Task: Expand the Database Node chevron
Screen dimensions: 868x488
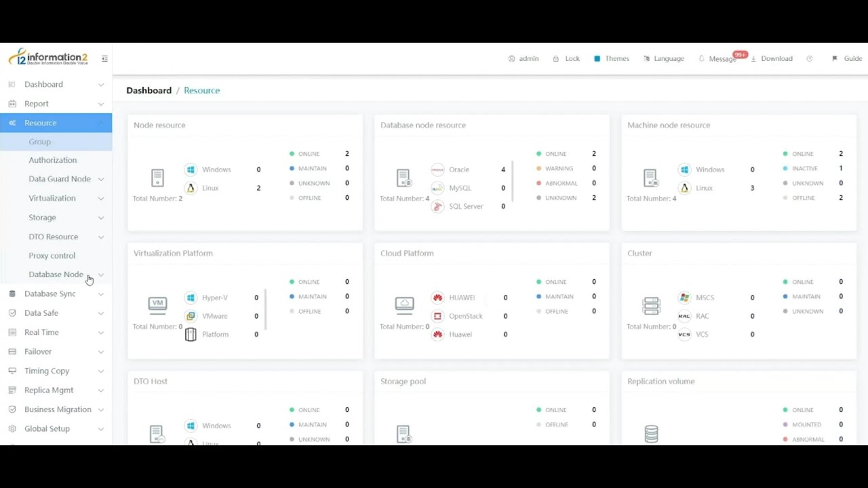Action: pos(101,274)
